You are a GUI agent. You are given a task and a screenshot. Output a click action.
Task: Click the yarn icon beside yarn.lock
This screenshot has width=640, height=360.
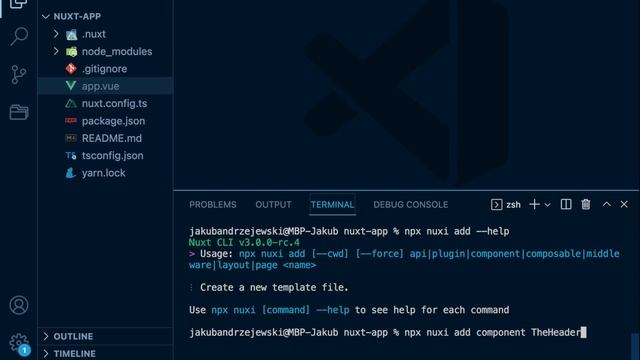tap(71, 173)
